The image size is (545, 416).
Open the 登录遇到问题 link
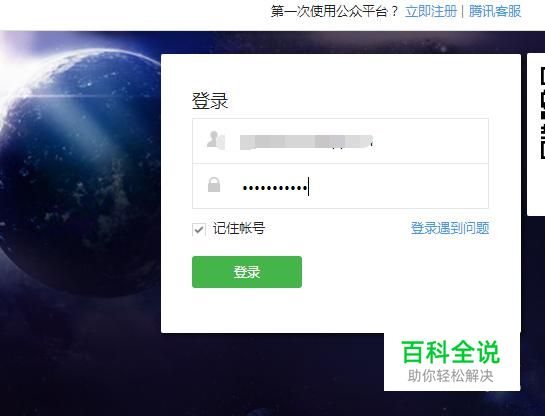click(450, 228)
